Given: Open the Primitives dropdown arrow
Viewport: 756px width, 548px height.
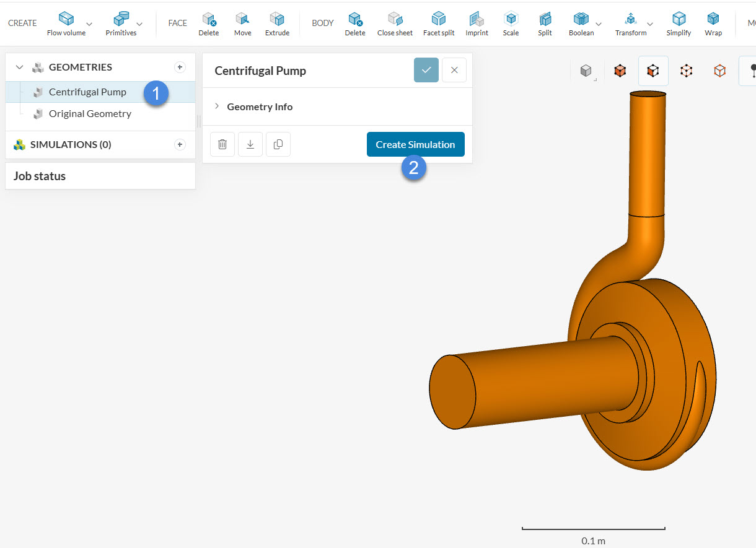Looking at the screenshot, I should point(139,25).
